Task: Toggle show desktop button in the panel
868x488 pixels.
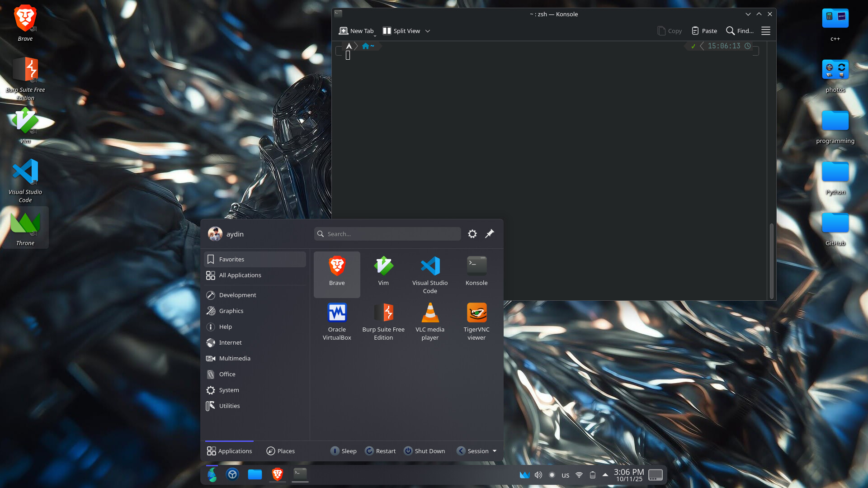Action: pyautogui.click(x=655, y=475)
